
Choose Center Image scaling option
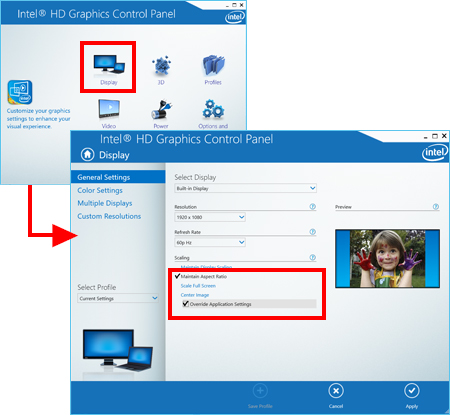point(195,295)
